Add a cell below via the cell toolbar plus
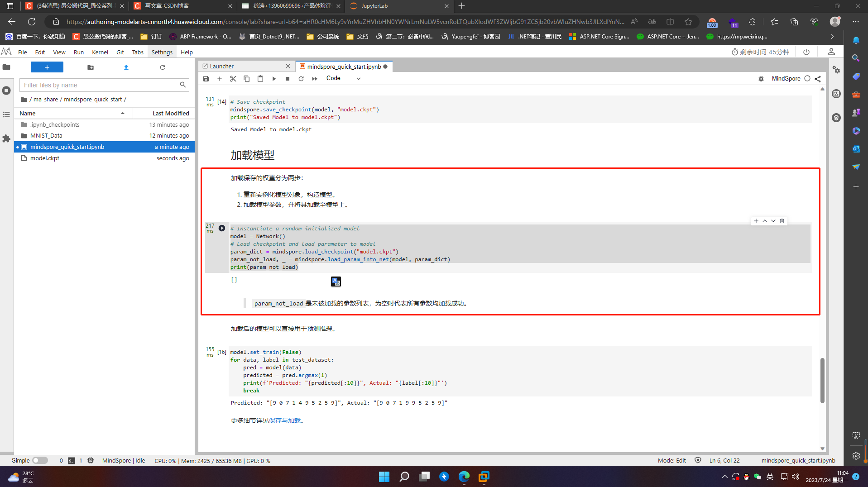 coord(756,221)
